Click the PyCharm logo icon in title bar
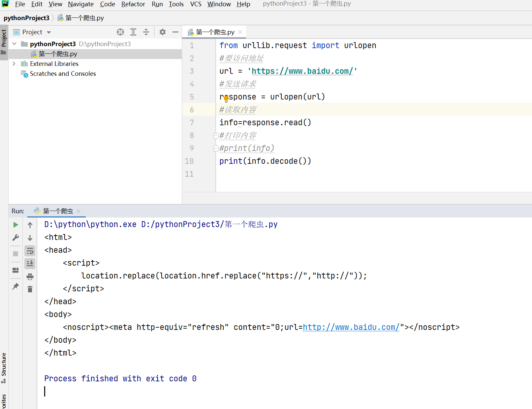The height and width of the screenshot is (409, 532). (5, 4)
